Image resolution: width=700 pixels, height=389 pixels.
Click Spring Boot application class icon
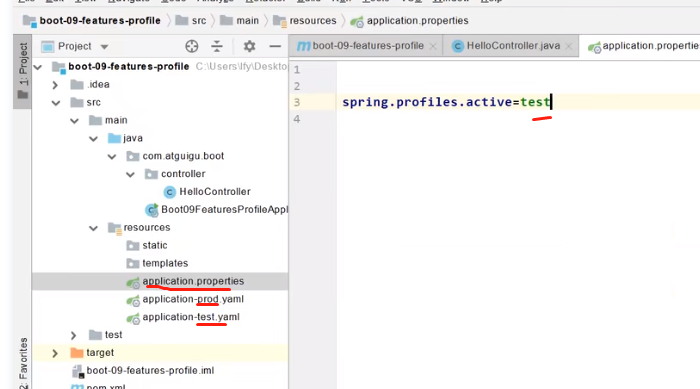click(x=152, y=210)
